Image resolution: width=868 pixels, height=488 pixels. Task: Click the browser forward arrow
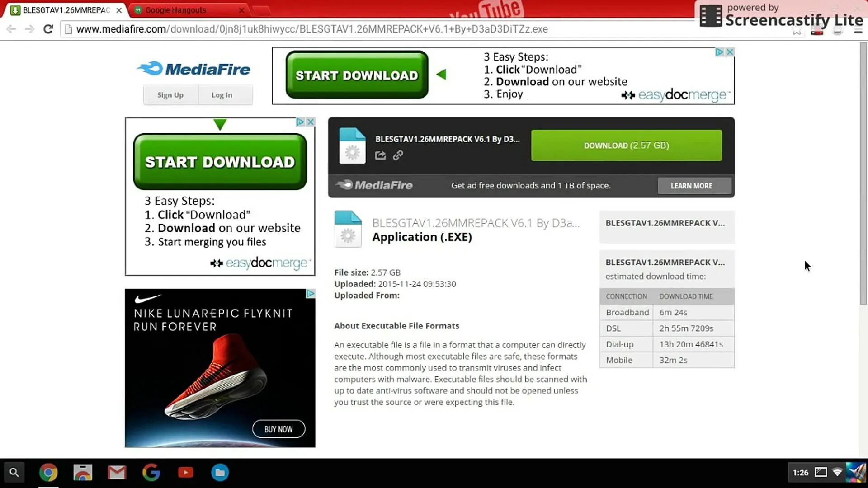pyautogui.click(x=30, y=29)
